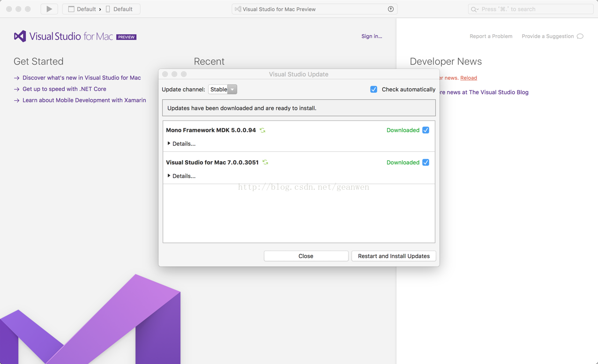Image resolution: width=598 pixels, height=364 pixels.
Task: Click the project configuration icon before first Default
Action: click(x=71, y=9)
